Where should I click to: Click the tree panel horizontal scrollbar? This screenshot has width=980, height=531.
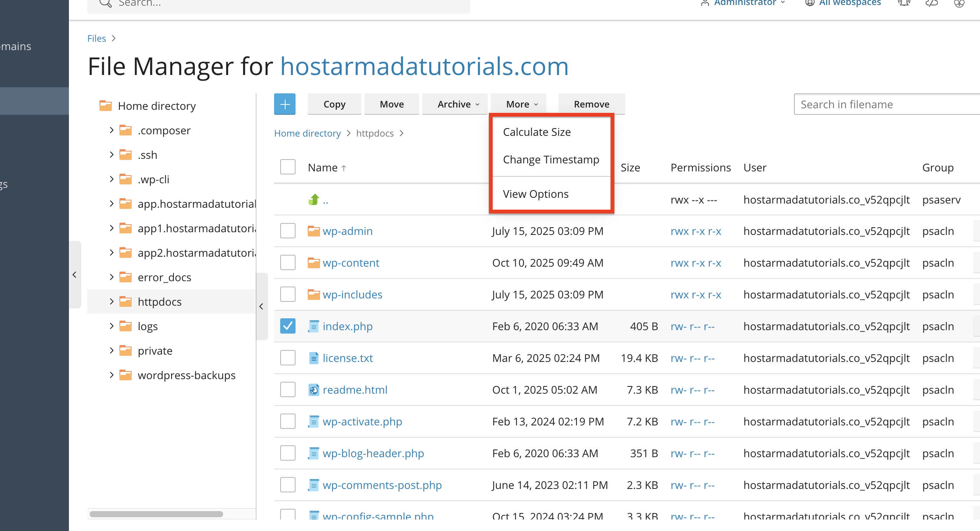[156, 514]
